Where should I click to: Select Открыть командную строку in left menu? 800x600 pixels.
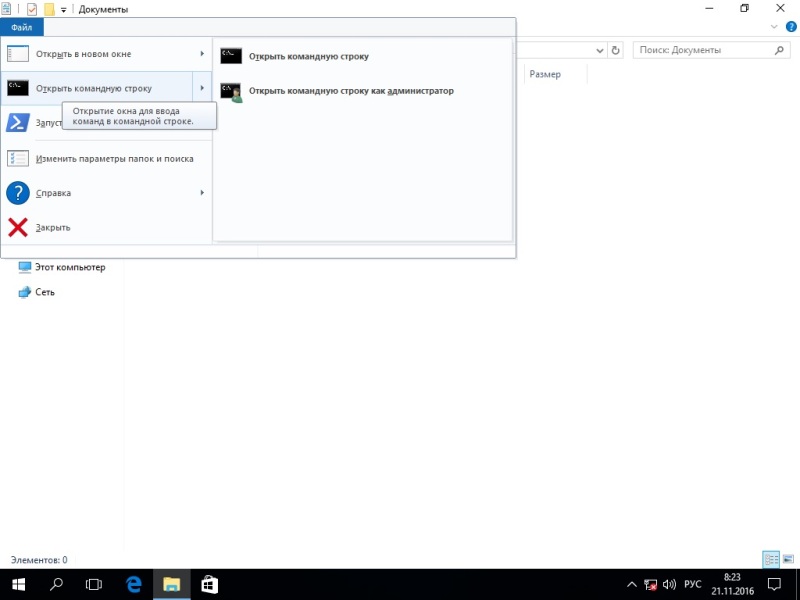coord(96,88)
